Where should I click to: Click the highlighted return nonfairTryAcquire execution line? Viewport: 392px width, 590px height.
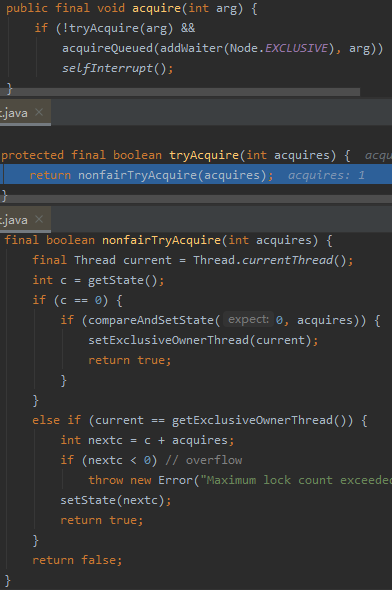point(196,175)
